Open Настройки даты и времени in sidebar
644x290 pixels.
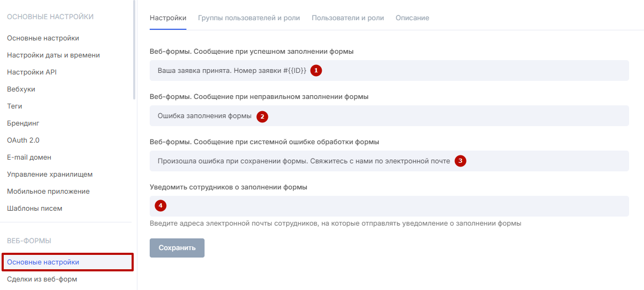[53, 55]
